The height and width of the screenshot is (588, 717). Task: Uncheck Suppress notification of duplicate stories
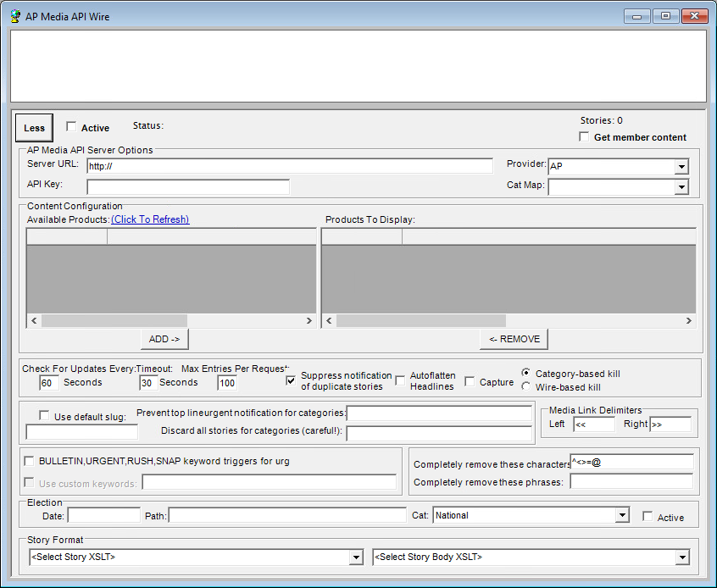[291, 380]
